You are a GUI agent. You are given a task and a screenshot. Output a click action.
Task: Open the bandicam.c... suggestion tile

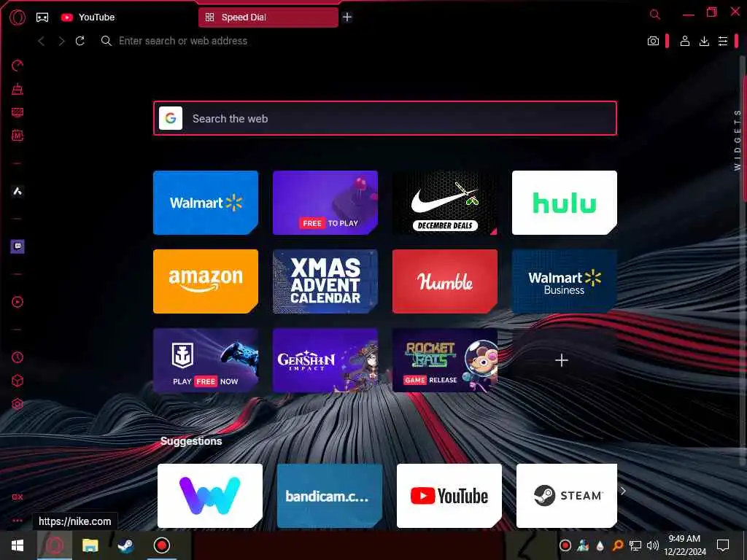coord(330,496)
